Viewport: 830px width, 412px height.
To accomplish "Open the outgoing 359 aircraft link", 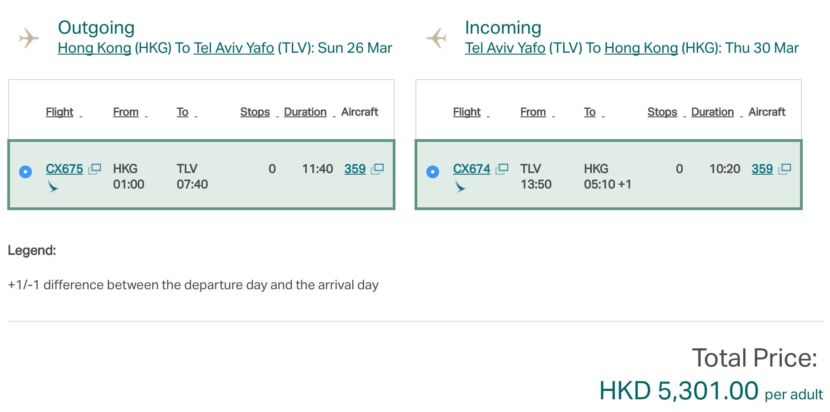I will 355,169.
